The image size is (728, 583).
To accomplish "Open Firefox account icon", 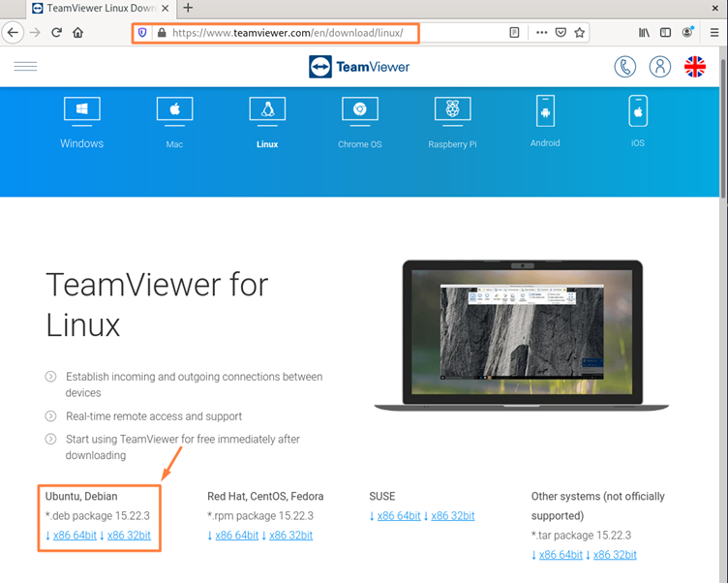I will [x=687, y=32].
